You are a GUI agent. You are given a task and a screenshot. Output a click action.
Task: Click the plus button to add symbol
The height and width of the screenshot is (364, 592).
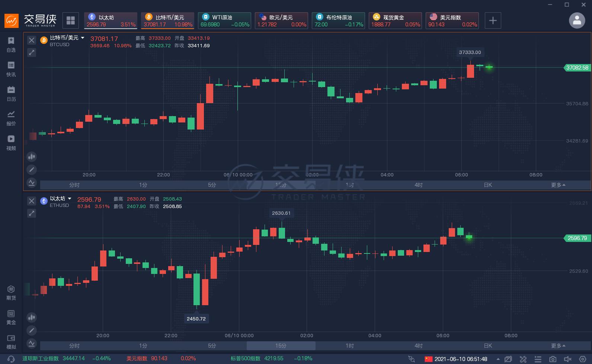click(x=493, y=20)
